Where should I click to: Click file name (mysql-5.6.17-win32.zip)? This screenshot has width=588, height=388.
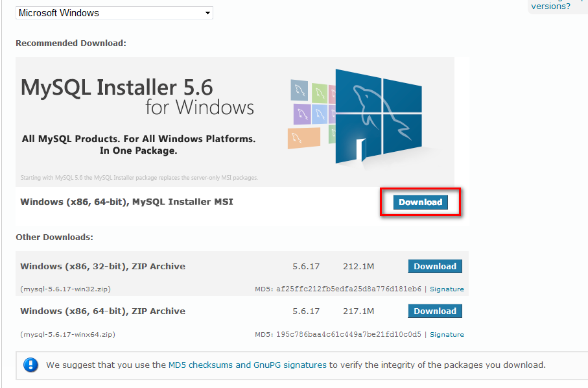point(65,289)
